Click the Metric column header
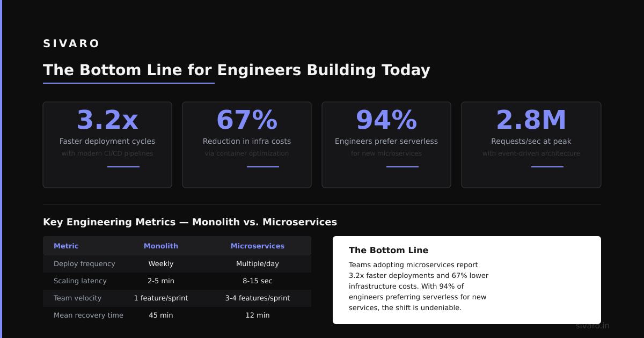644x338 pixels. (x=66, y=246)
